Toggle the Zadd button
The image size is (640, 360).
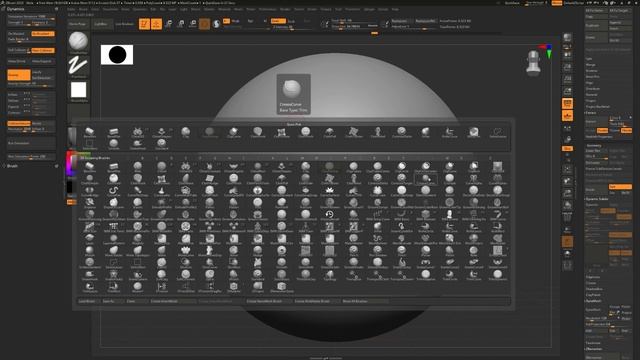point(278,21)
